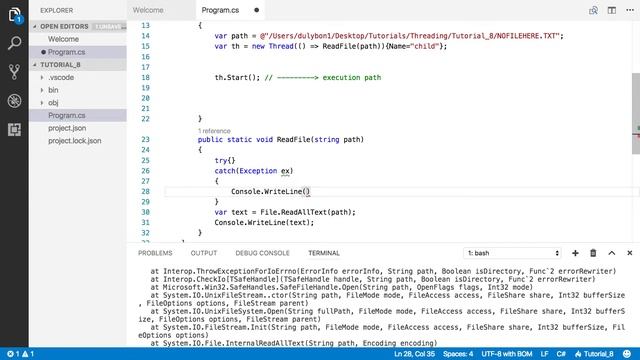640x360 pixels.
Task: Switch to the Welcome tab
Action: tap(148, 10)
